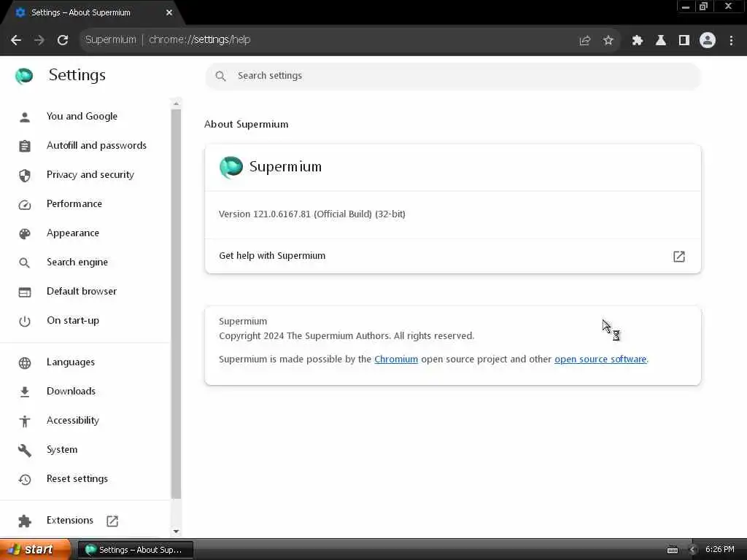This screenshot has width=747, height=560.
Task: Share this page via the share icon
Action: click(584, 41)
